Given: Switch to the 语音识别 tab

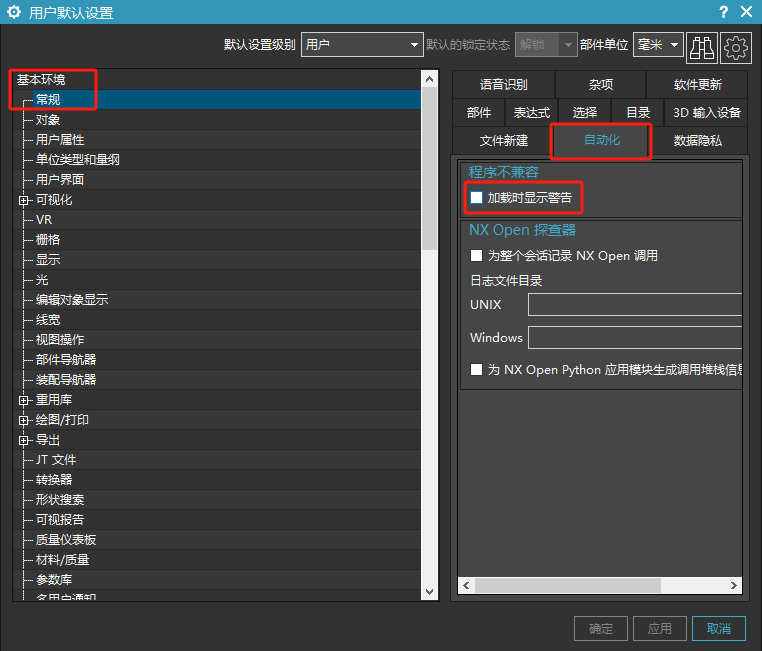Looking at the screenshot, I should 503,85.
